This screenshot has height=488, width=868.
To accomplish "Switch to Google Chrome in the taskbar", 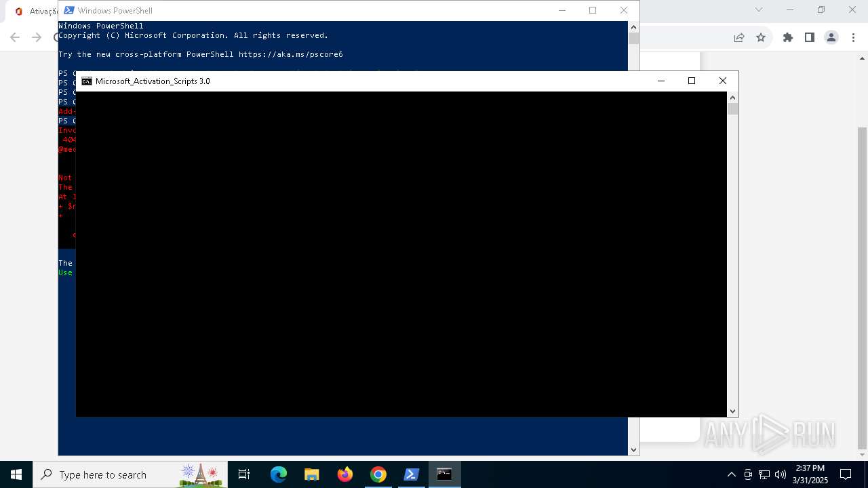I will [378, 474].
